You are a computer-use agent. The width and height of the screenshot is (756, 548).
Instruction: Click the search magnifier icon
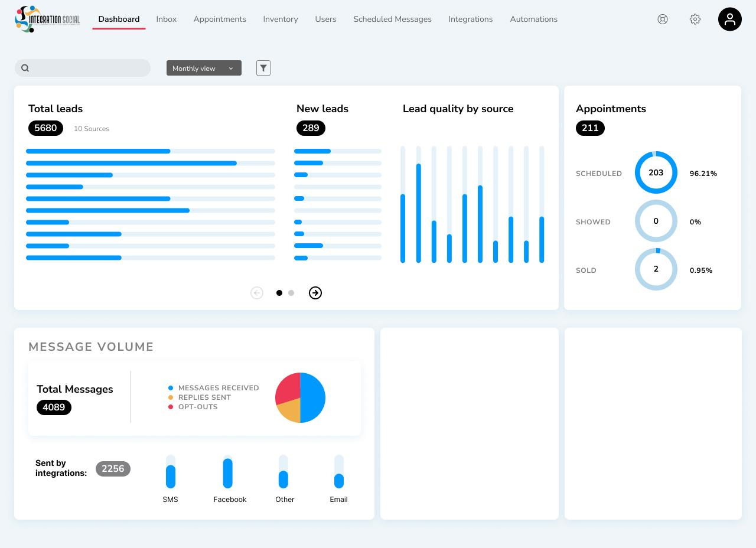(x=25, y=68)
